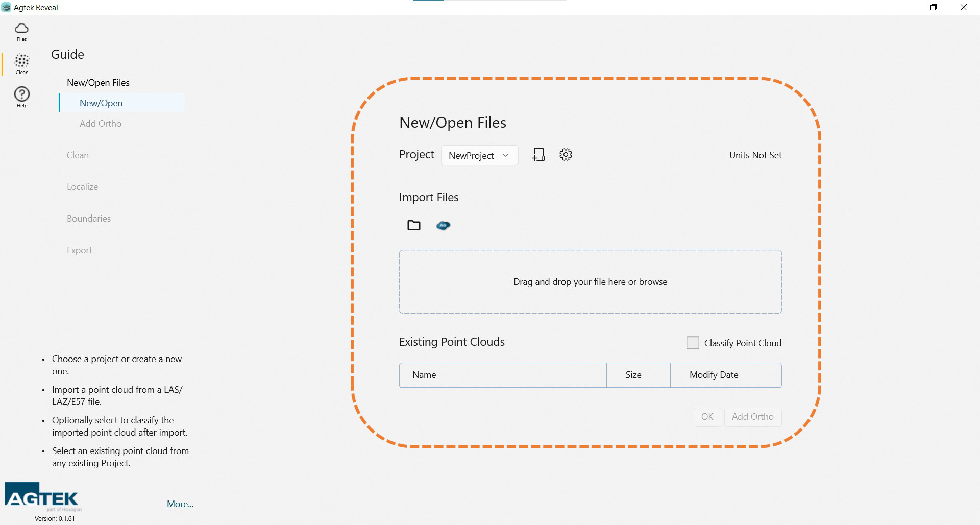Import from AGTEK cloud icon
Screen dimensions: 980x525
point(443,225)
